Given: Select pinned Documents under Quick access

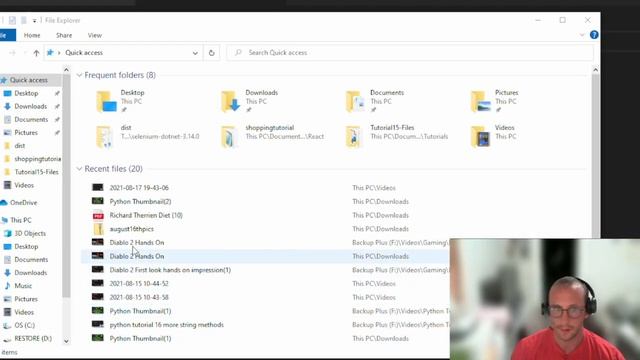Looking at the screenshot, I should [x=31, y=120].
